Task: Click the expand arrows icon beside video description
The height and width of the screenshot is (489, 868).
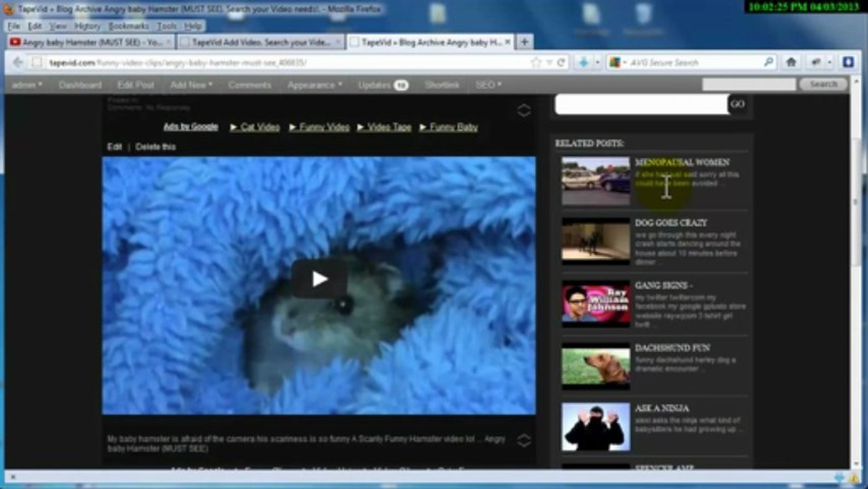Action: (524, 440)
